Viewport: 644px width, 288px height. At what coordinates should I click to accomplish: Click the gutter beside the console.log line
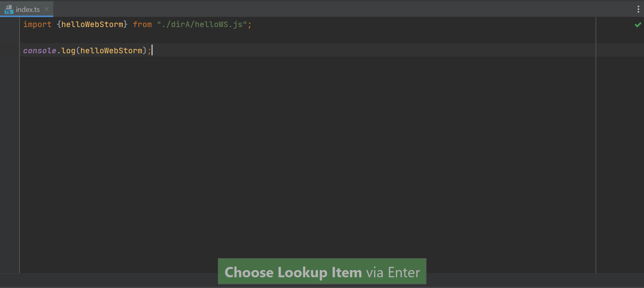[10, 51]
